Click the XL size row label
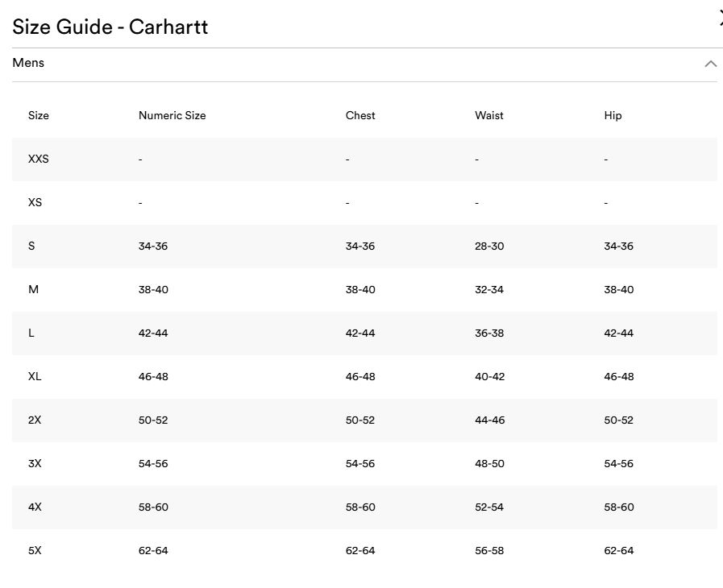 point(35,376)
